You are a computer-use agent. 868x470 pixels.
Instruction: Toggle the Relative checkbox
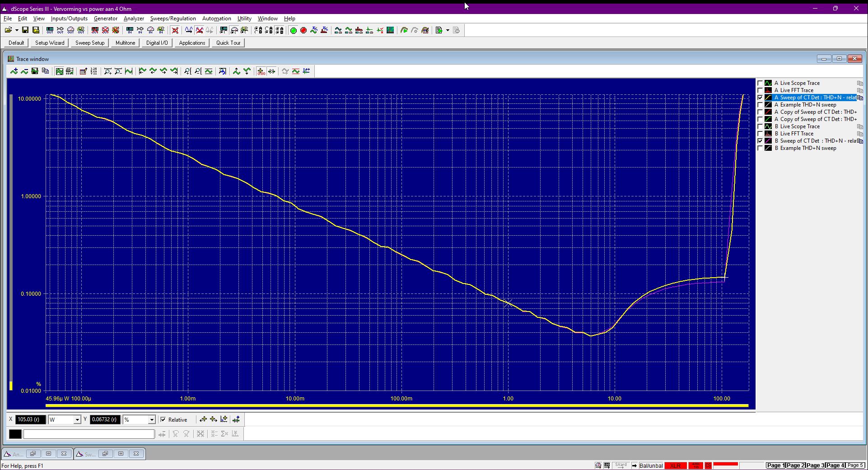click(x=163, y=419)
